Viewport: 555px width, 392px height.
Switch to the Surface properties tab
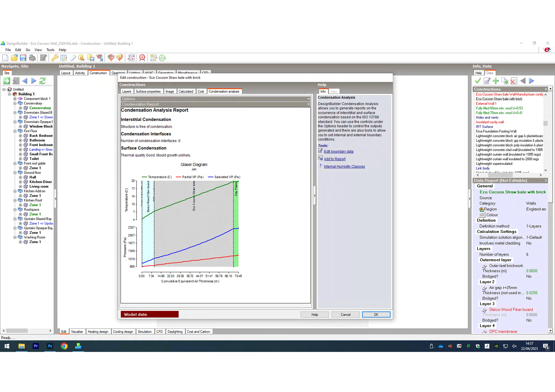click(x=148, y=91)
